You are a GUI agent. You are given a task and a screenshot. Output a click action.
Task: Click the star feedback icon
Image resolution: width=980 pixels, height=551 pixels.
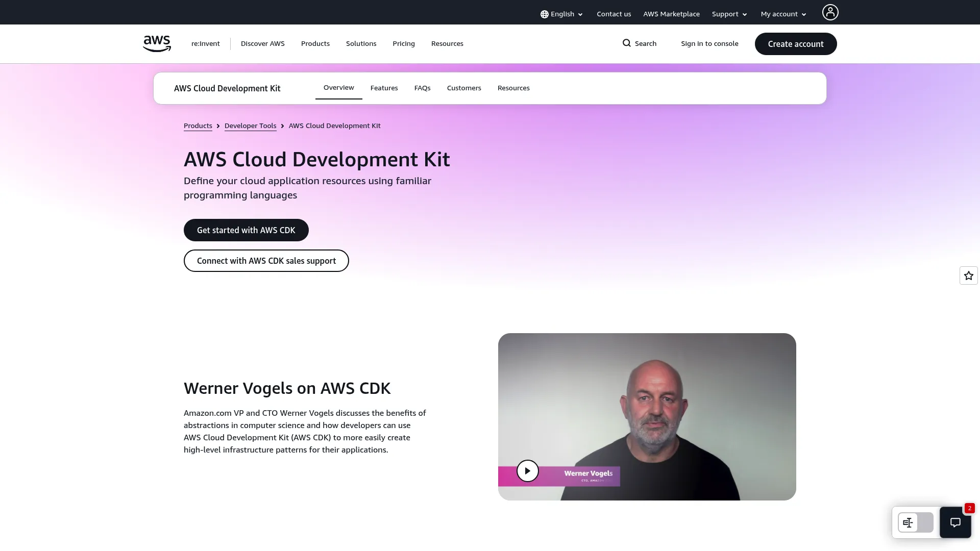click(x=968, y=275)
